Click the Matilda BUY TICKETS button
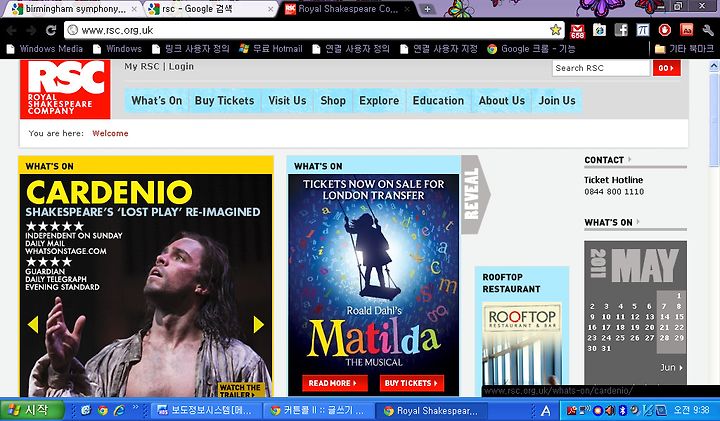 412,383
